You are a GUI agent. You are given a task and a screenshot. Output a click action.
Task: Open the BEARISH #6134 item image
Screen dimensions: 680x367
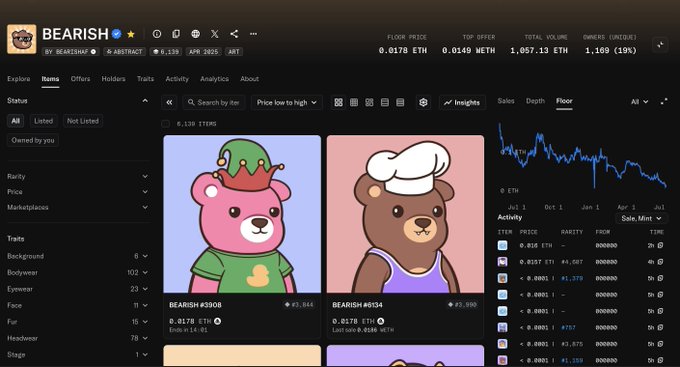tap(405, 214)
